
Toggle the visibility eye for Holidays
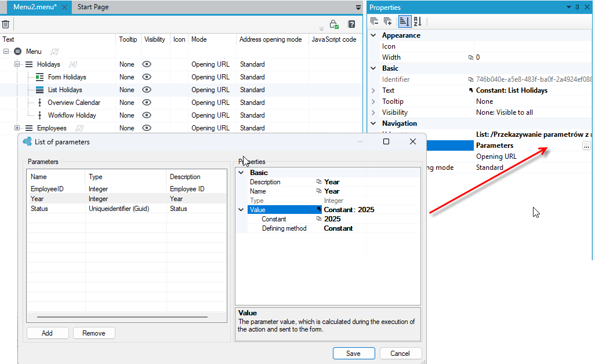[x=147, y=64]
